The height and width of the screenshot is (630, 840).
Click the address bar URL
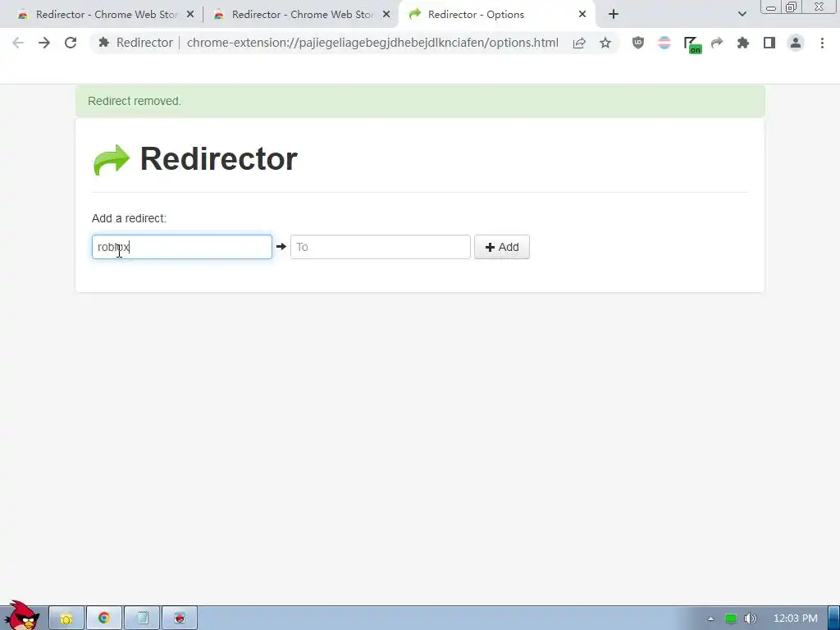coord(372,43)
